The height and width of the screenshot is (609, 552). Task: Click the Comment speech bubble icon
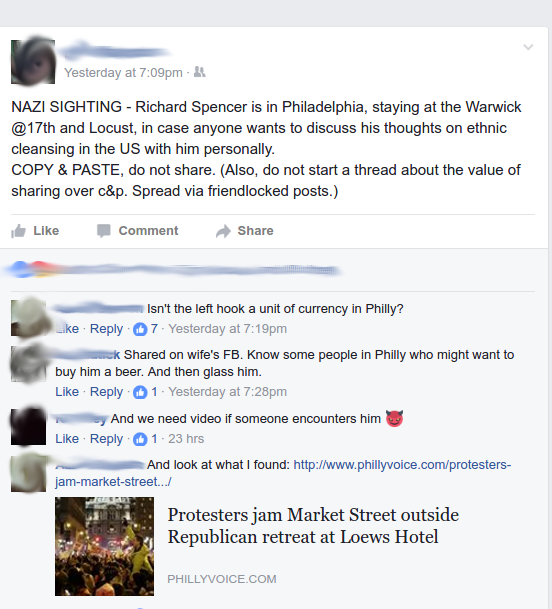point(104,231)
